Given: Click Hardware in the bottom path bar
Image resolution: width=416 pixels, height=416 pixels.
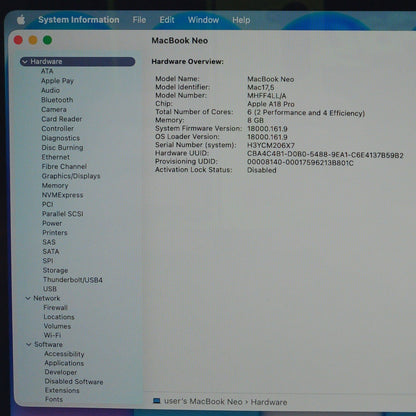Looking at the screenshot, I should pyautogui.click(x=269, y=402).
